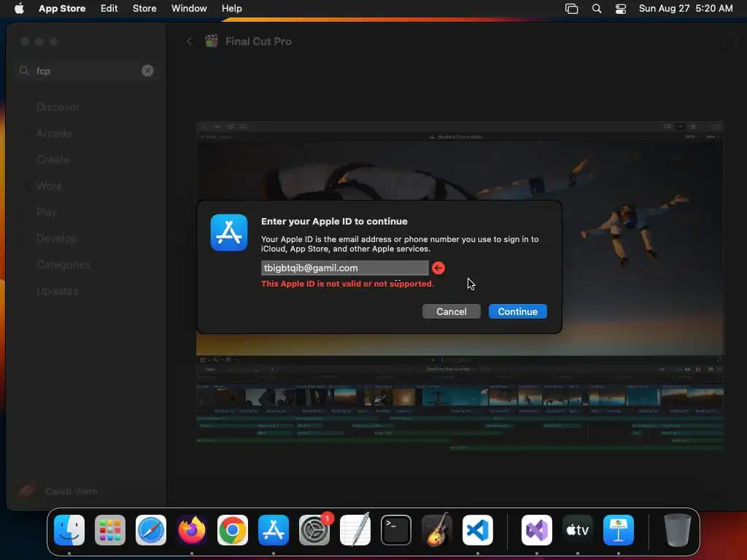
Task: Open the Edit menu
Action: (109, 8)
